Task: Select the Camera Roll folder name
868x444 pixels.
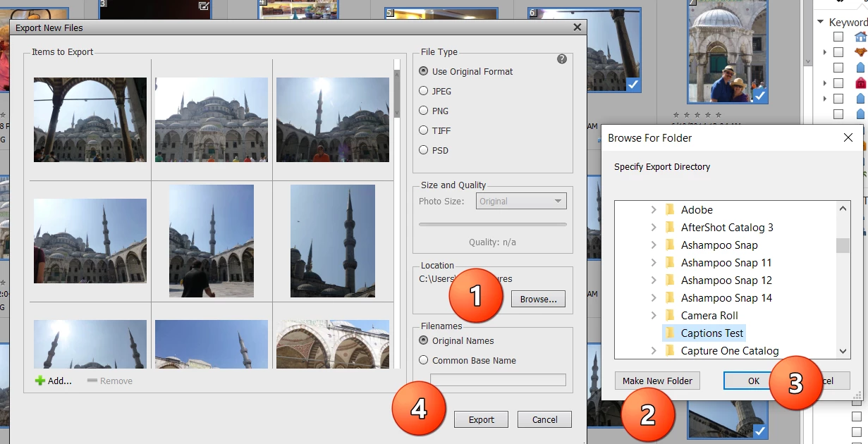Action: coord(709,315)
